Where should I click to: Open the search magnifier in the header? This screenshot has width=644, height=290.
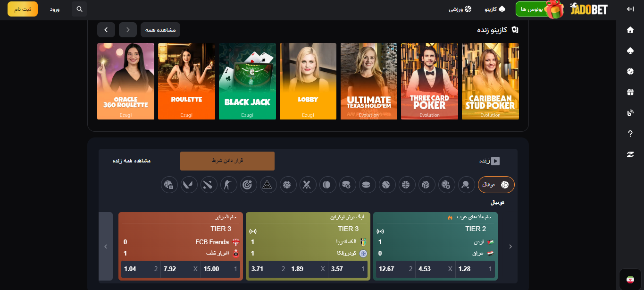tap(79, 9)
